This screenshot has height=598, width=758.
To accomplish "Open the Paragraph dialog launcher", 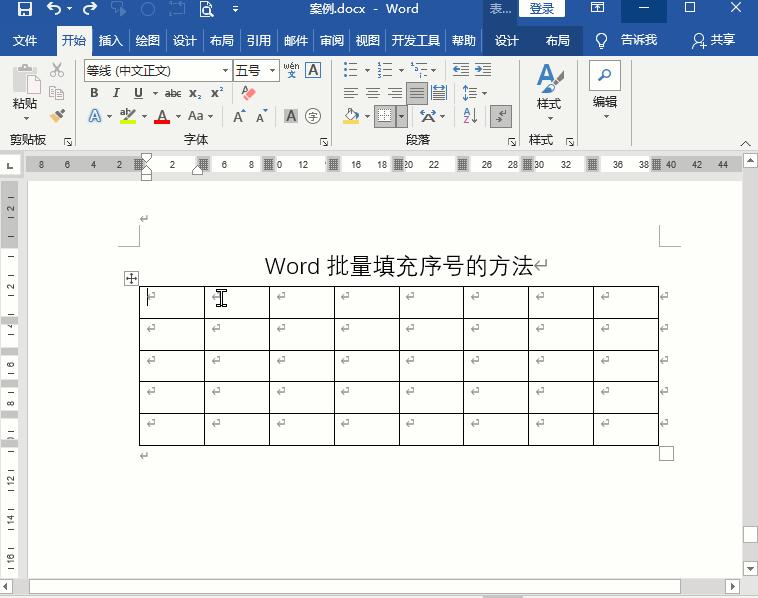I will click(511, 142).
